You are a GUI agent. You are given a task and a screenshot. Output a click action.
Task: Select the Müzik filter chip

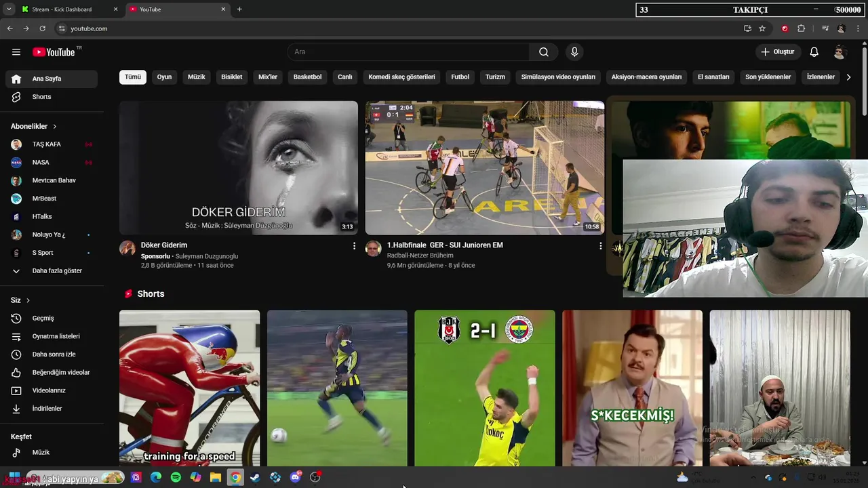click(197, 77)
